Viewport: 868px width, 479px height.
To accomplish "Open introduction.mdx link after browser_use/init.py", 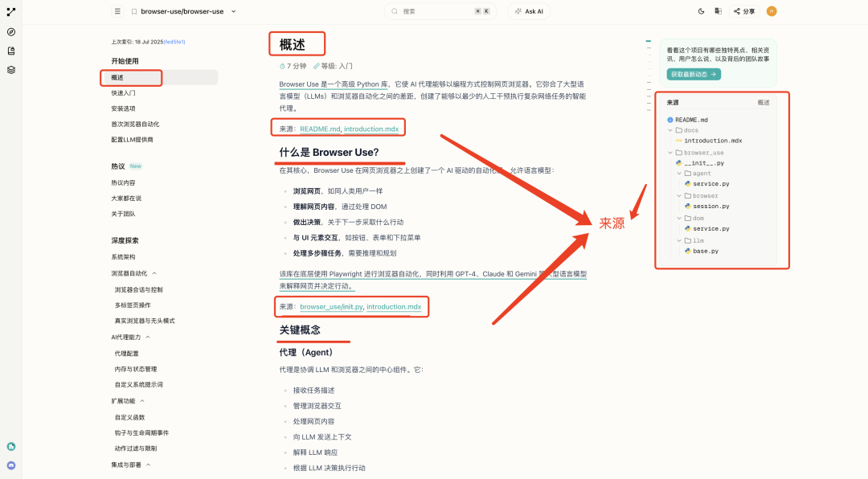I will pyautogui.click(x=394, y=307).
